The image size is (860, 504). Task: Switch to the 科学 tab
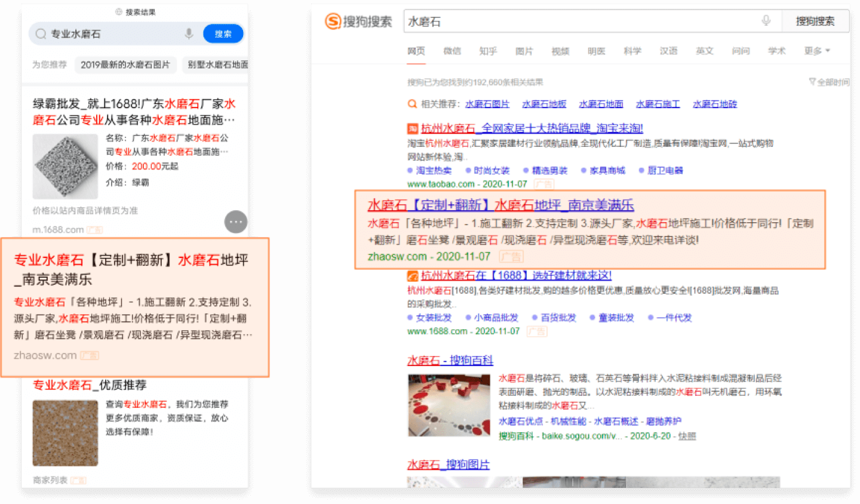[632, 51]
